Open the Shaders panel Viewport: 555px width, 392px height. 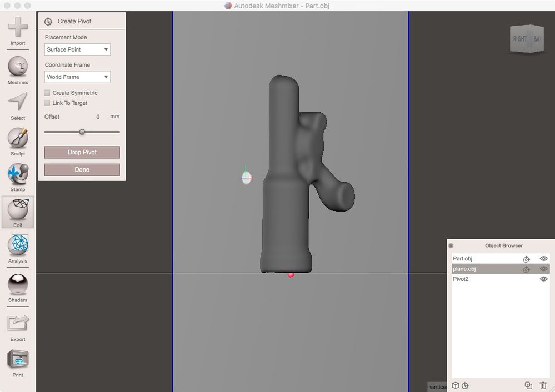click(x=18, y=288)
